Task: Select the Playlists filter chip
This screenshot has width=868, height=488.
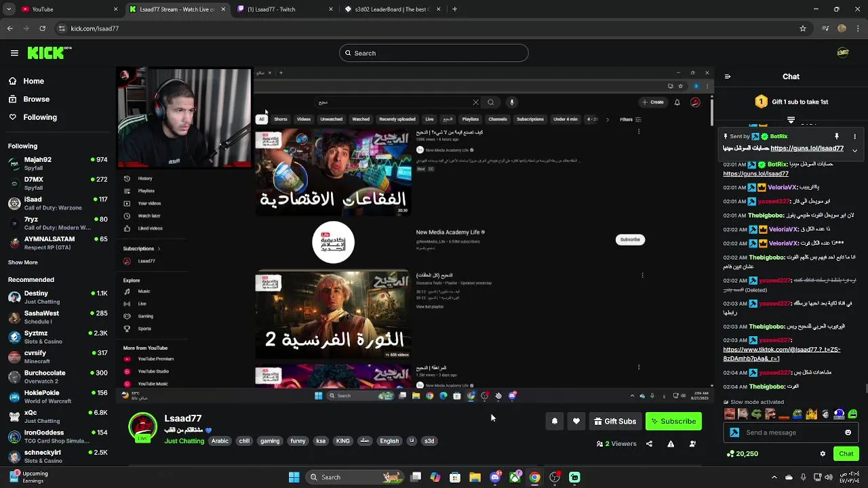Action: (471, 119)
